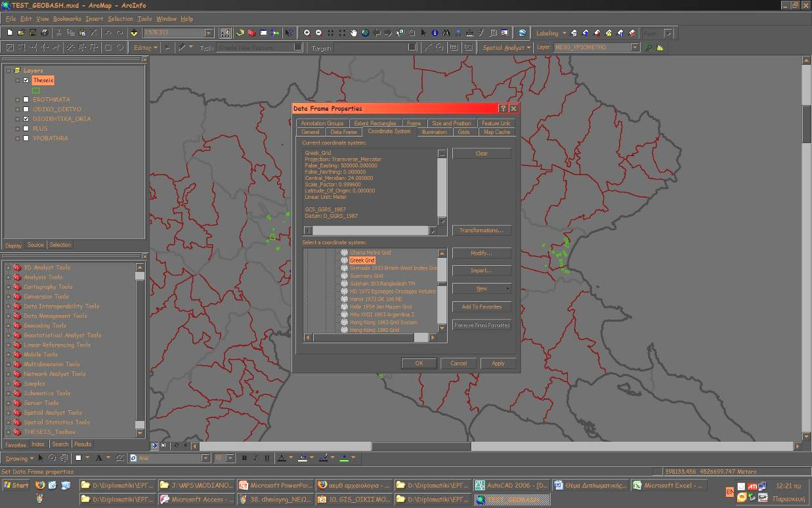Image resolution: width=812 pixels, height=508 pixels.
Task: Click Add To Favorites button
Action: (x=481, y=307)
